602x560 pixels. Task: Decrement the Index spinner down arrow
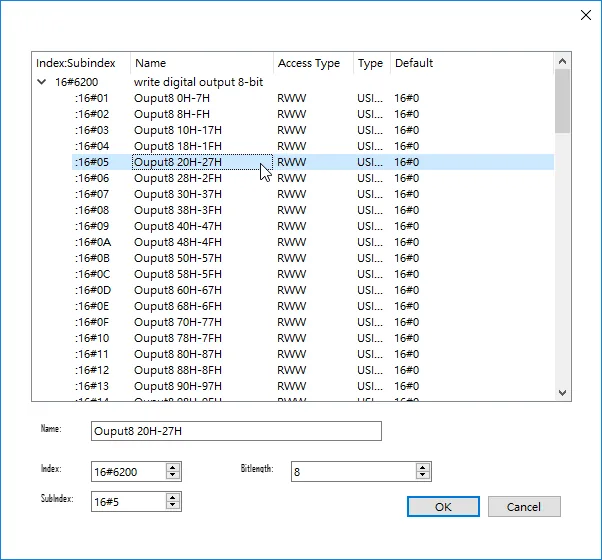click(173, 475)
